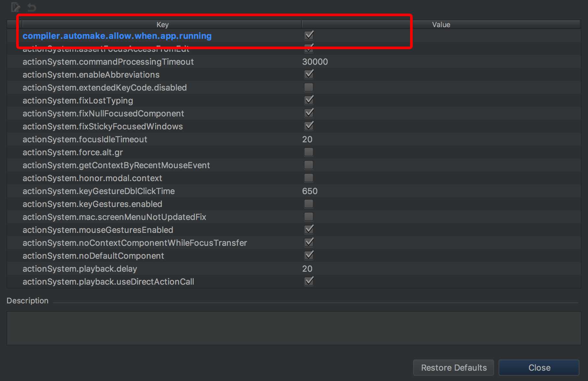The image size is (588, 381).
Task: Toggle actionSystem.fixLostTyping checkbox
Action: coord(309,100)
